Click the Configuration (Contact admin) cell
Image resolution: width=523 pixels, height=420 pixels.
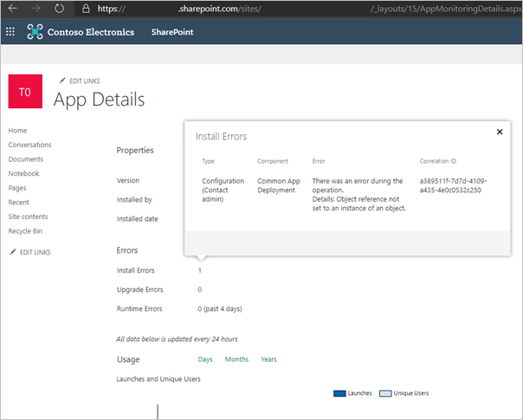(x=223, y=190)
